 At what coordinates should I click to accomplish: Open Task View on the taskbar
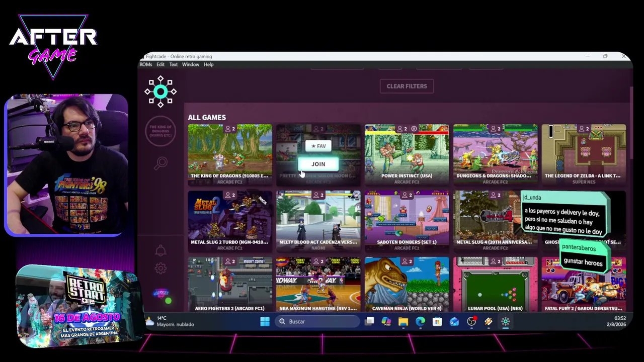tap(370, 322)
